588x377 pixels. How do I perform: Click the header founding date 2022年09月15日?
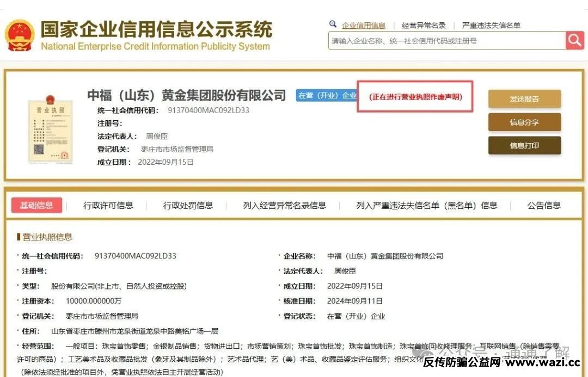click(x=166, y=162)
